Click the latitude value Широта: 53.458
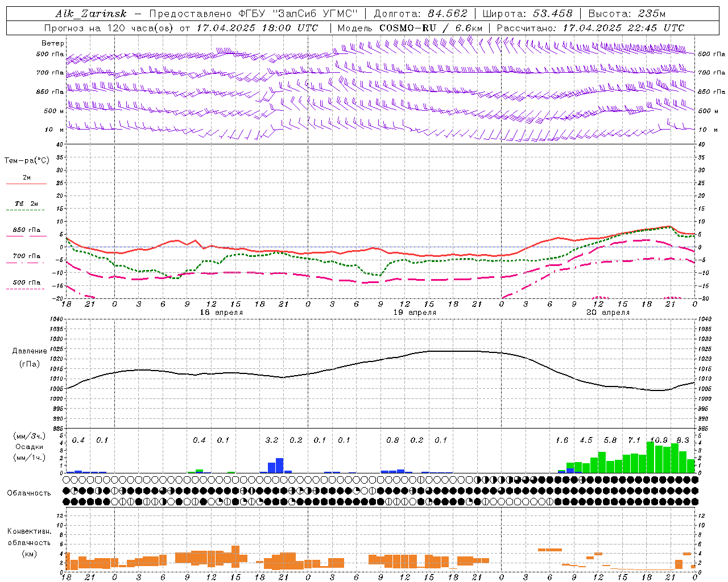This screenshot has width=728, height=582. [x=527, y=14]
